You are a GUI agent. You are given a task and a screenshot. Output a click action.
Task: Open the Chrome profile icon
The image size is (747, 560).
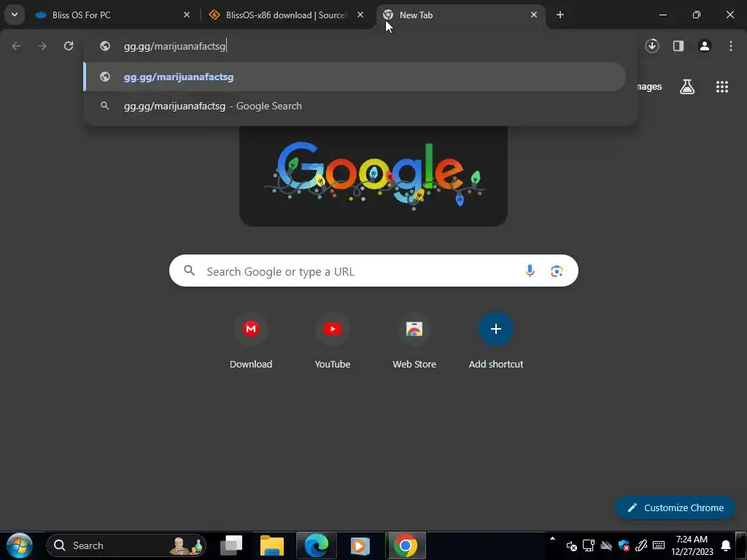click(x=705, y=46)
